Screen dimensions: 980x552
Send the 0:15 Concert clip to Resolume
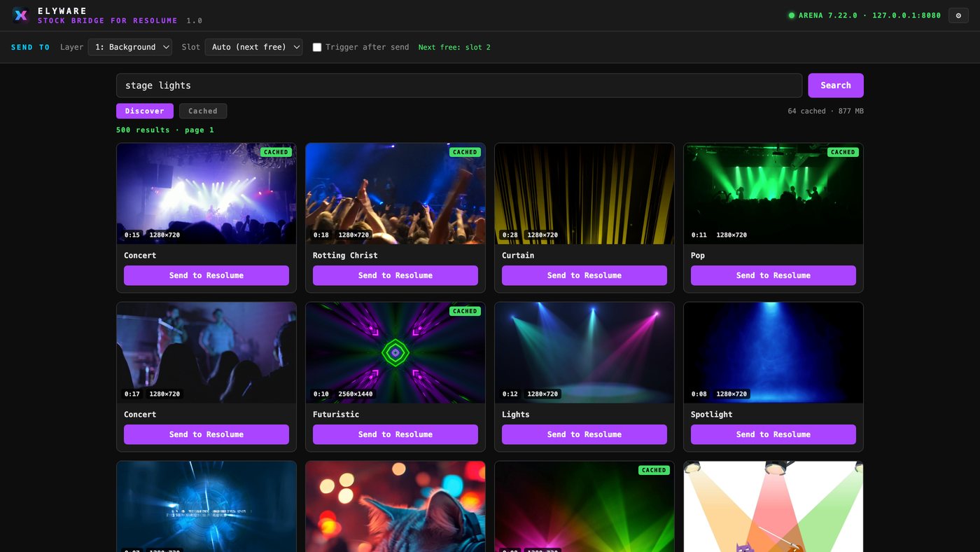point(206,275)
